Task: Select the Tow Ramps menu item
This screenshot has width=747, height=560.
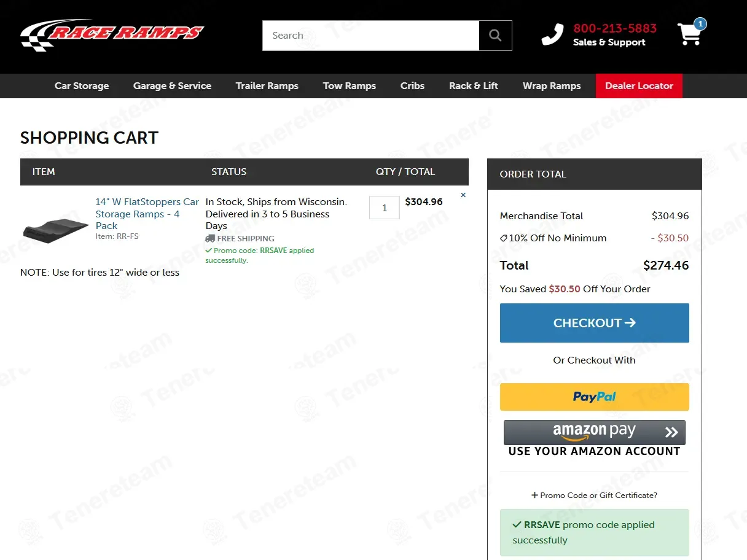Action: pos(349,86)
